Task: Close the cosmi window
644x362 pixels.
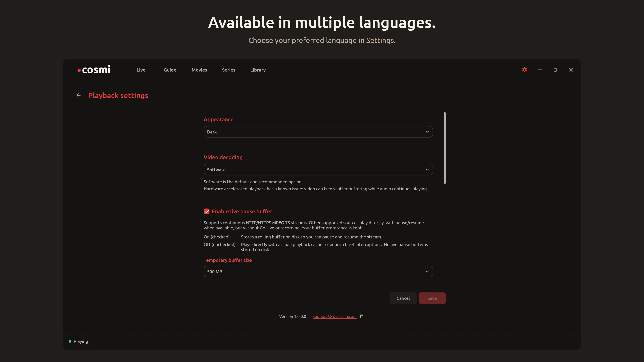Action: click(571, 70)
